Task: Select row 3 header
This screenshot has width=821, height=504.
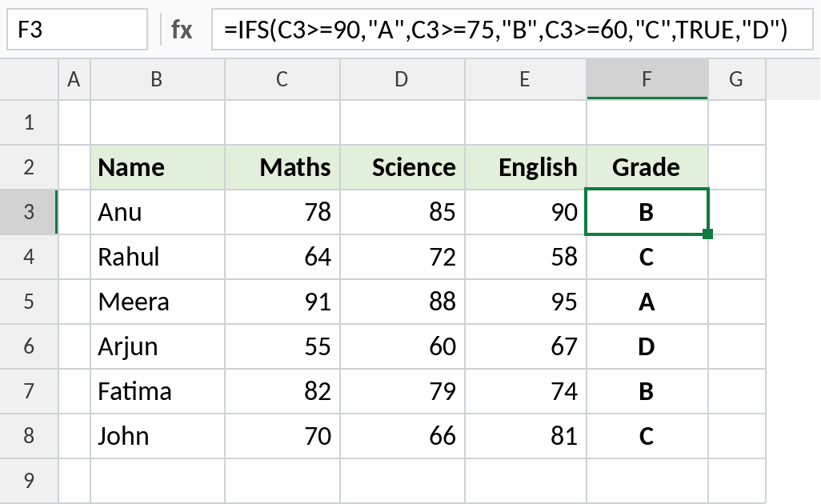Action: [x=29, y=212]
